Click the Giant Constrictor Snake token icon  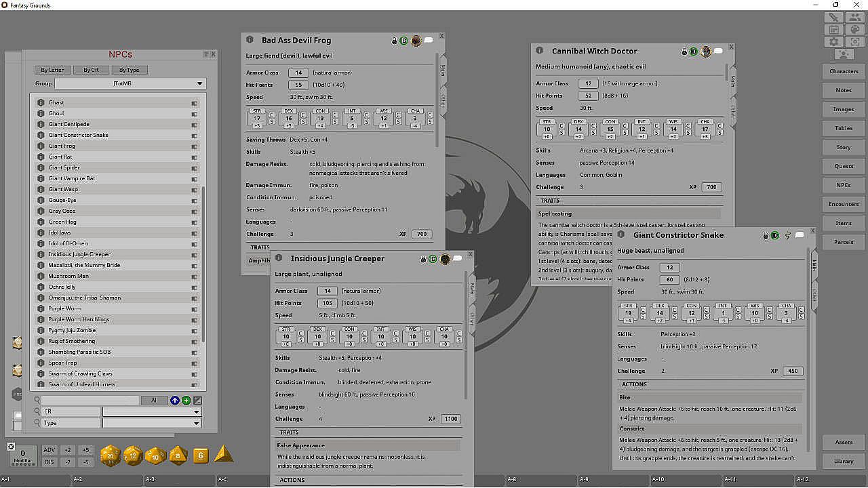point(788,236)
